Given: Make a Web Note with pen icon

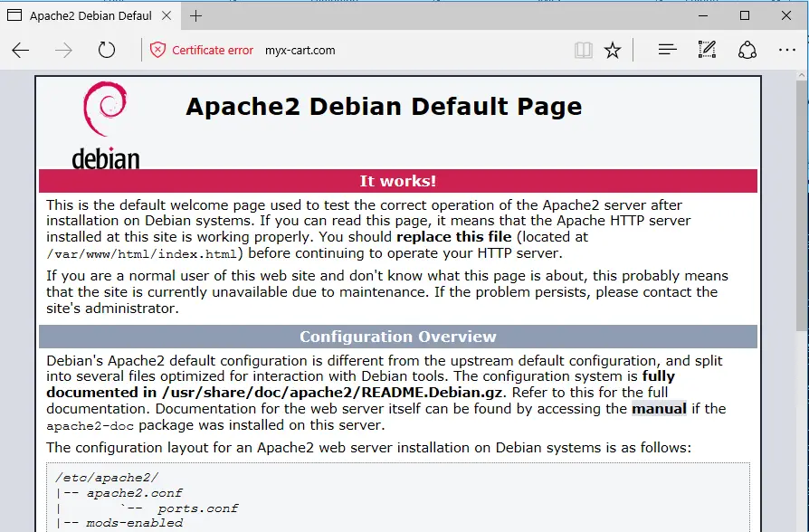Looking at the screenshot, I should [707, 50].
